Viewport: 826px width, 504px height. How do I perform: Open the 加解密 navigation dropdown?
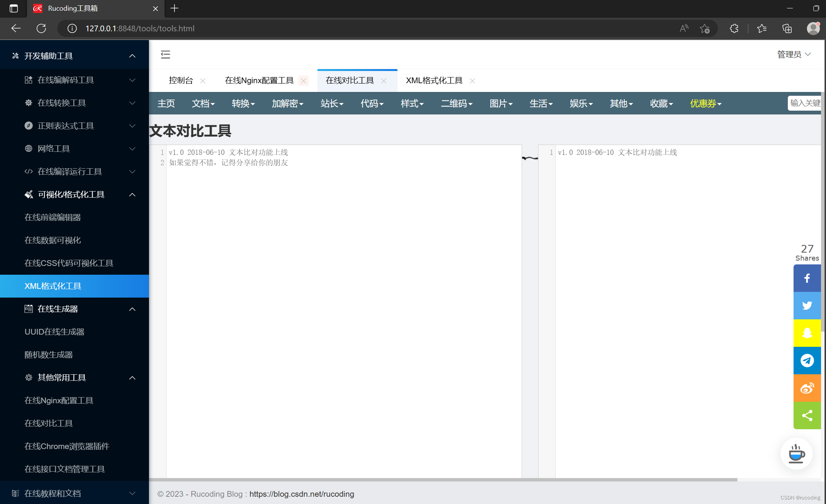coord(287,103)
